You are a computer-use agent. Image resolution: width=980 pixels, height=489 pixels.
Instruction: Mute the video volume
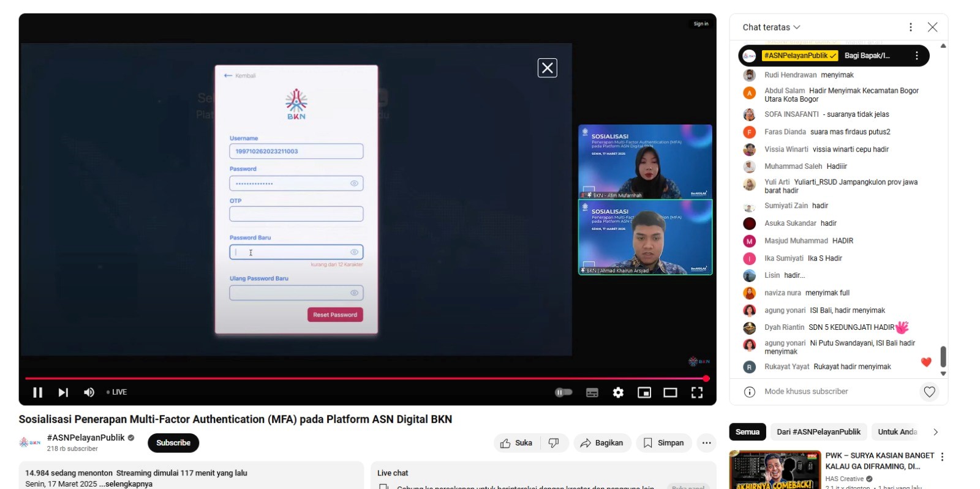tap(89, 392)
